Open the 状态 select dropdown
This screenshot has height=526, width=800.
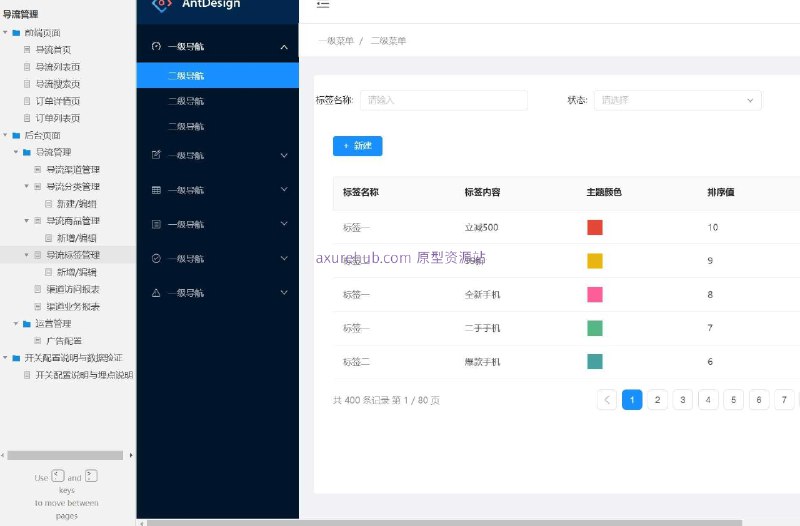point(678,100)
